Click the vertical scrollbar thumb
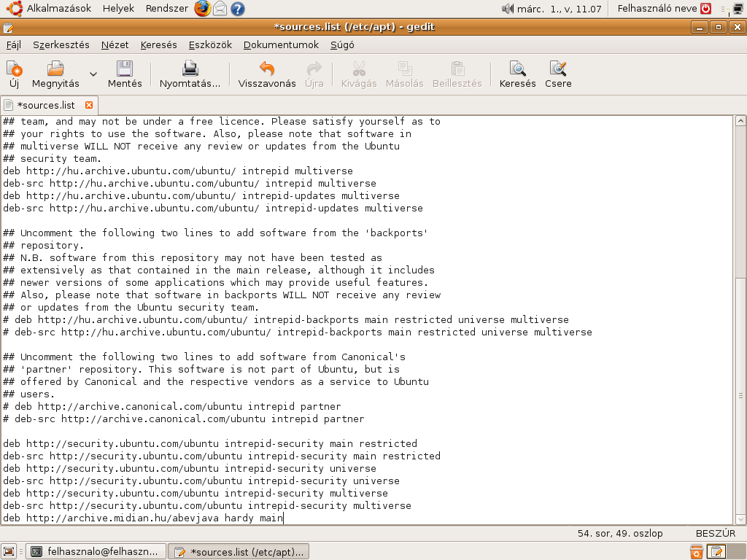 point(740,394)
